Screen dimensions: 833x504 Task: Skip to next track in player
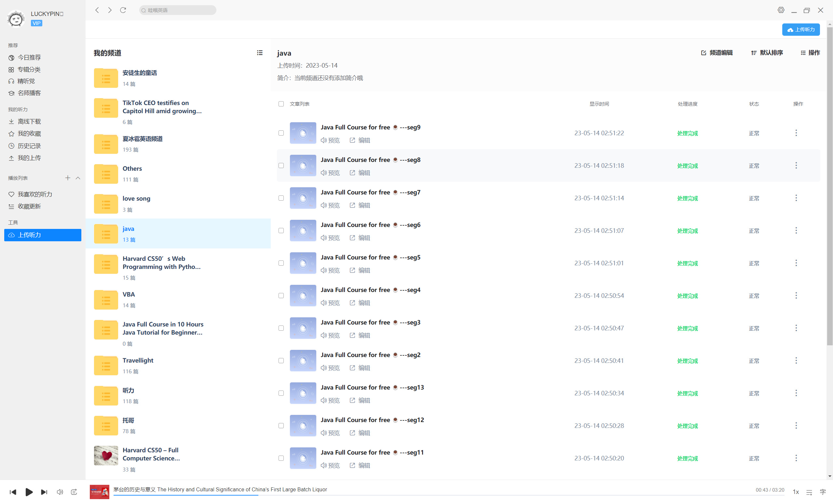44,492
